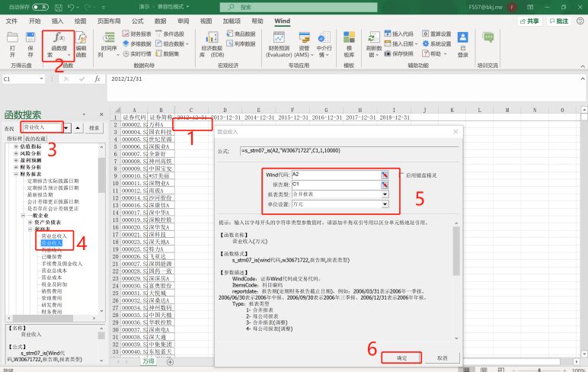Click the 确定 button in dialog
The height and width of the screenshot is (372, 588).
(x=401, y=358)
